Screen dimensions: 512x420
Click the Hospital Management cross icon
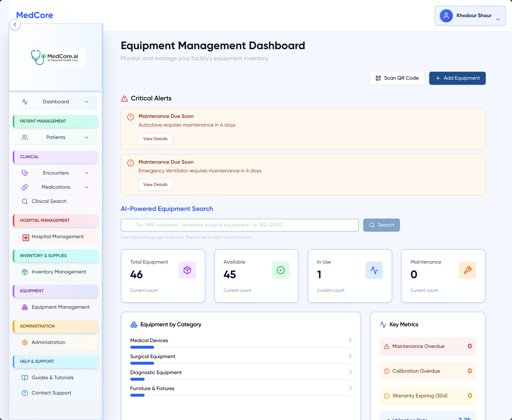25,237
